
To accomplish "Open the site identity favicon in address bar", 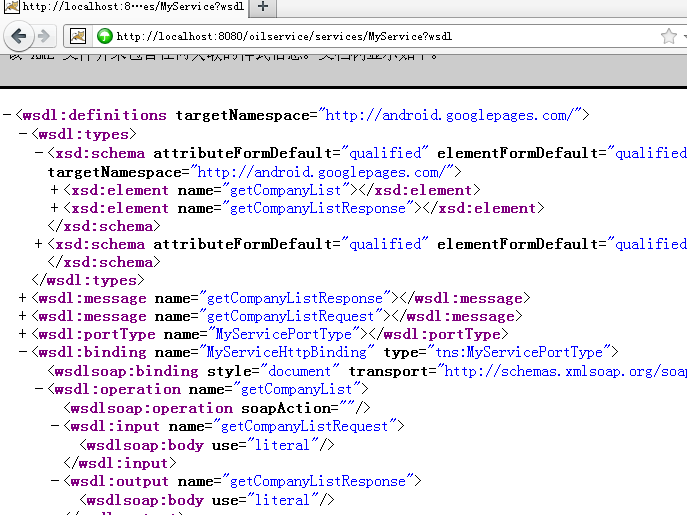I will (x=78, y=36).
